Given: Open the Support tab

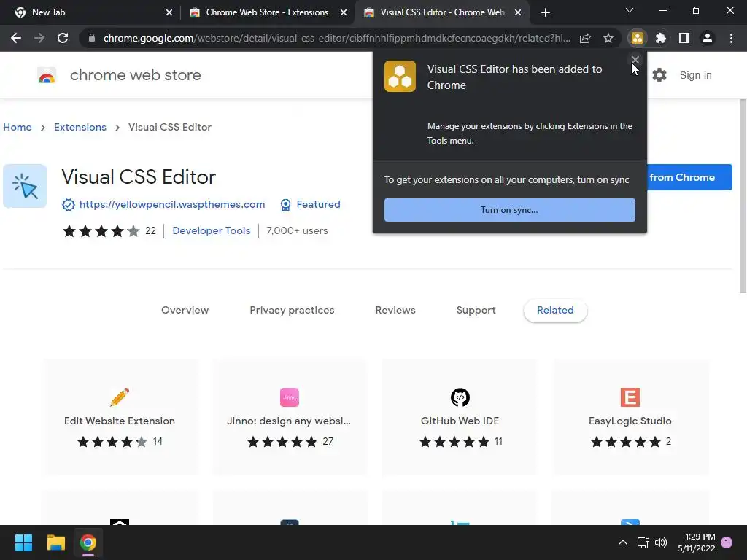Looking at the screenshot, I should tap(476, 310).
